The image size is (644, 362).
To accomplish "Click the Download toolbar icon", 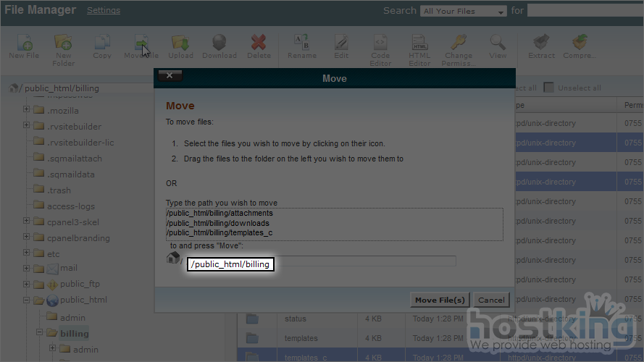I will tap(219, 45).
